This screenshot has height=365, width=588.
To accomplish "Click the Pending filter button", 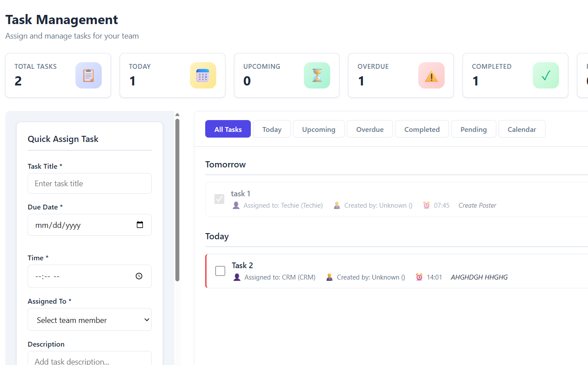I will pyautogui.click(x=474, y=129).
